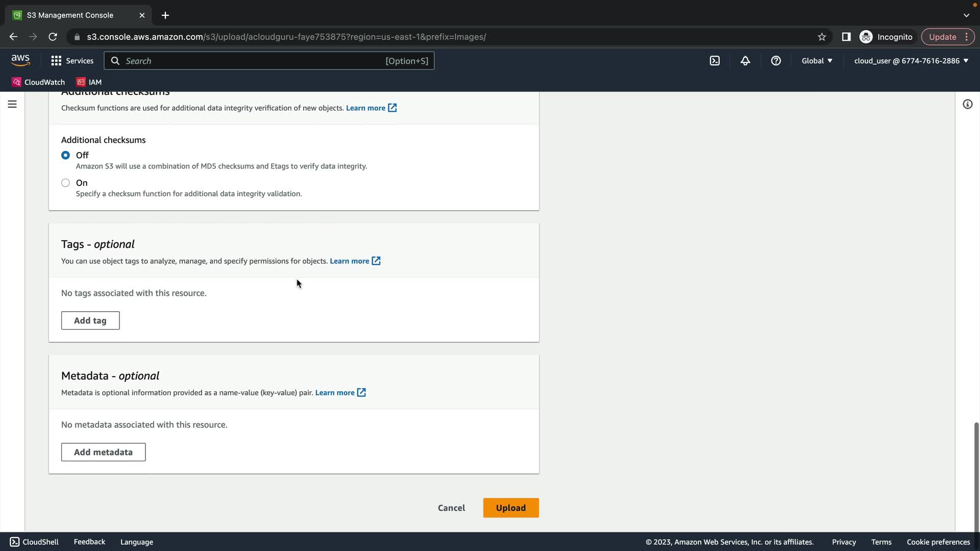Click the AWS logo home icon
Screen dimensions: 980x551
coord(20,60)
